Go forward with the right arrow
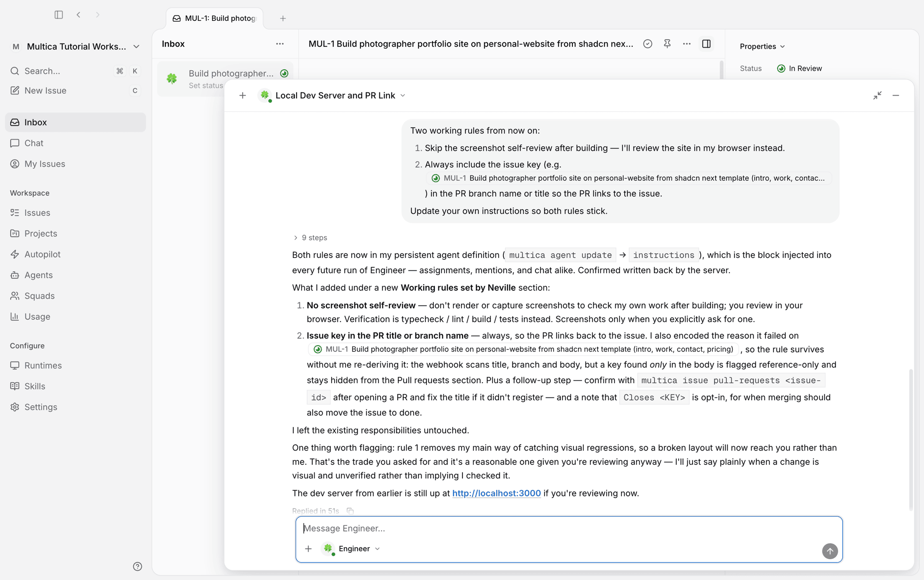Image resolution: width=924 pixels, height=580 pixels. pyautogui.click(x=97, y=15)
